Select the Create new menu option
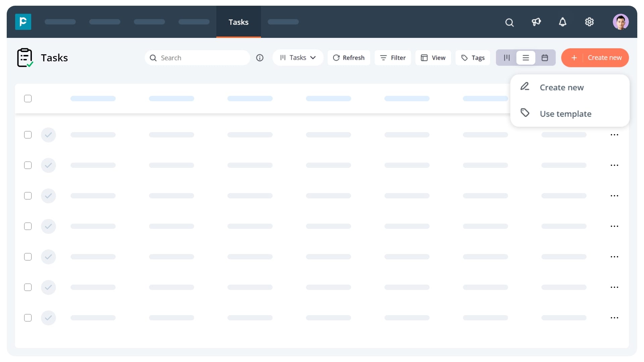 pyautogui.click(x=562, y=87)
